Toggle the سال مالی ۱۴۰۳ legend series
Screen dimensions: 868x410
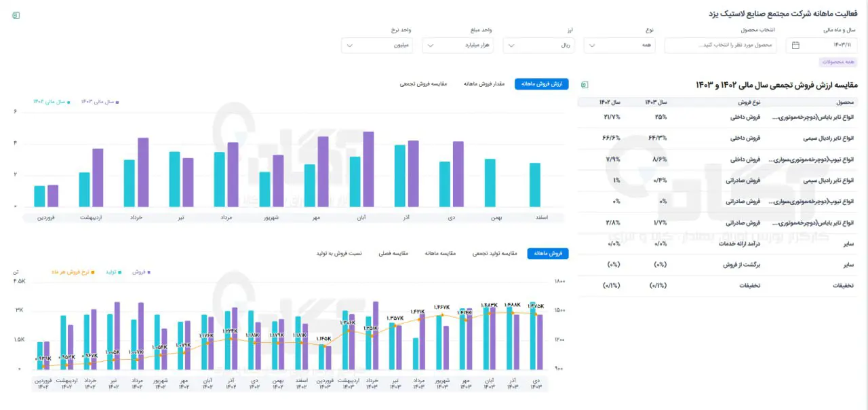(x=100, y=101)
